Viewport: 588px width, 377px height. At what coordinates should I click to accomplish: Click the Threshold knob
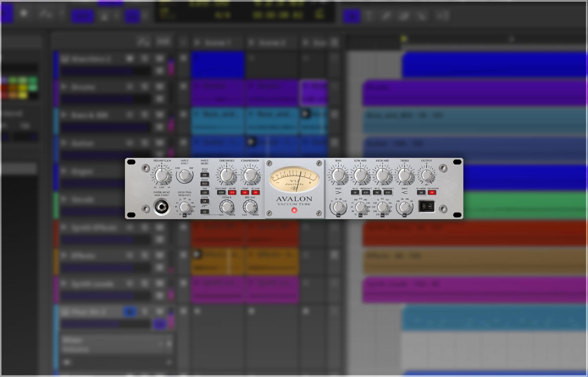[227, 175]
